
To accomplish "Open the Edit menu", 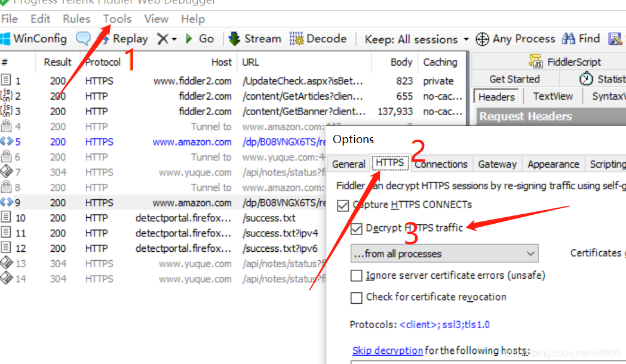I will (x=41, y=18).
